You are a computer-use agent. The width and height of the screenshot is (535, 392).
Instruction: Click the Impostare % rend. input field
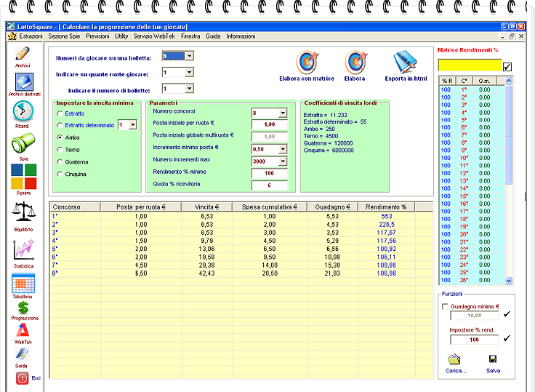point(474,340)
